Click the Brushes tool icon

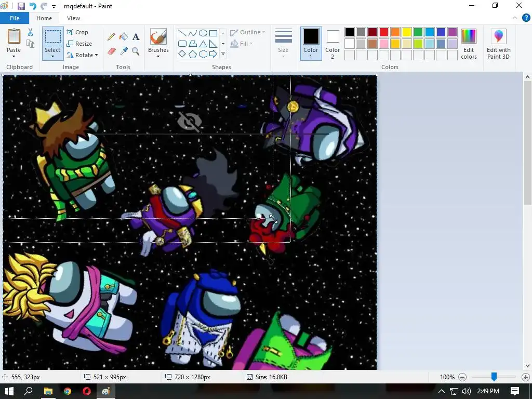coord(158,36)
